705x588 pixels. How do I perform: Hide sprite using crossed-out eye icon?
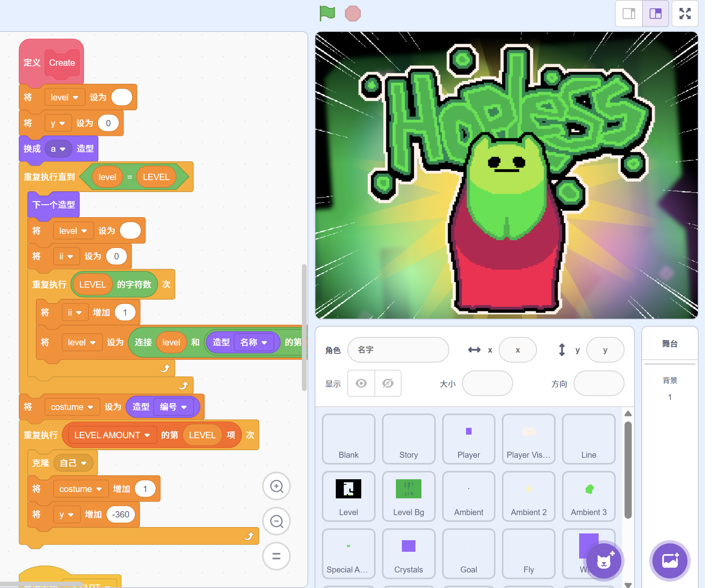tap(388, 383)
